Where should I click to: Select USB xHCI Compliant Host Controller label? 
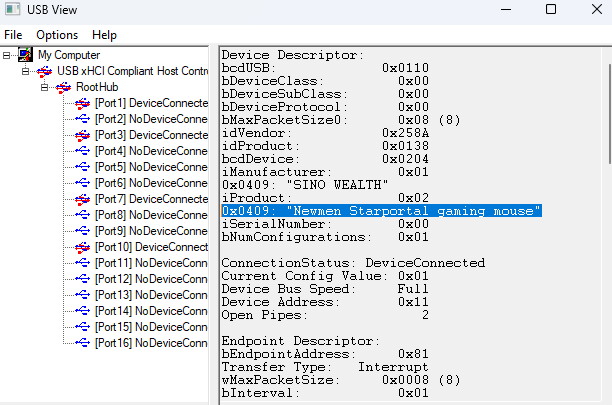click(132, 71)
